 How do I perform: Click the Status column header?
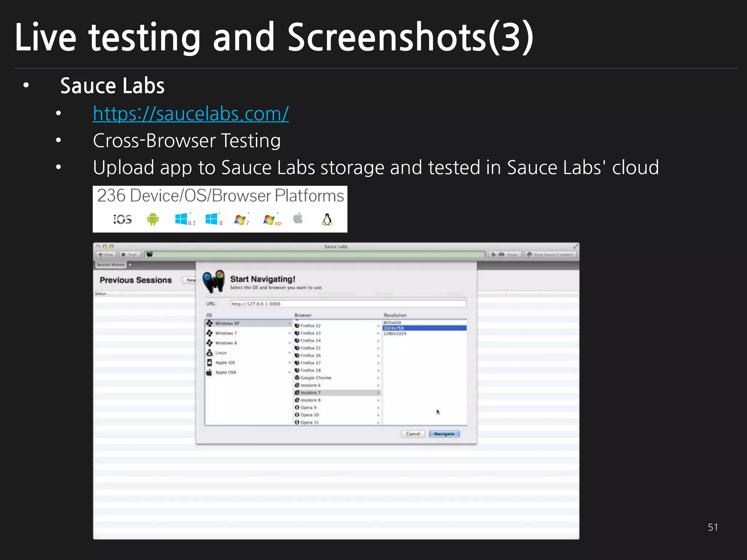[108, 293]
